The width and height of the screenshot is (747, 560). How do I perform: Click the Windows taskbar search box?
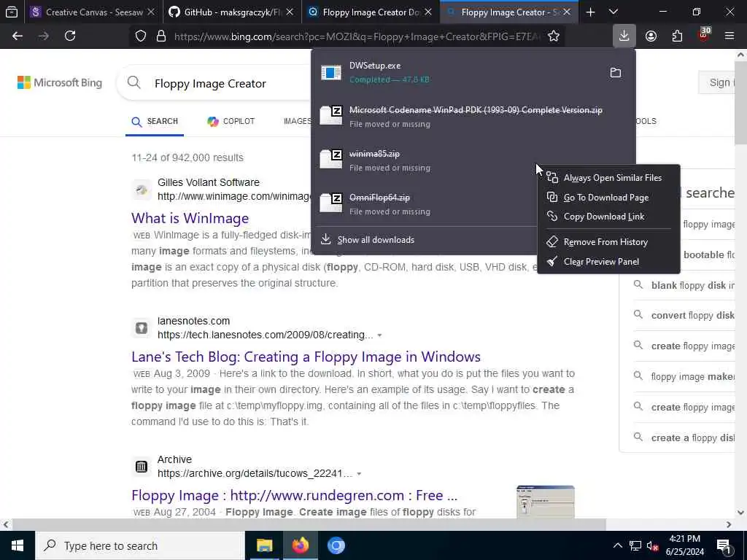tap(139, 545)
